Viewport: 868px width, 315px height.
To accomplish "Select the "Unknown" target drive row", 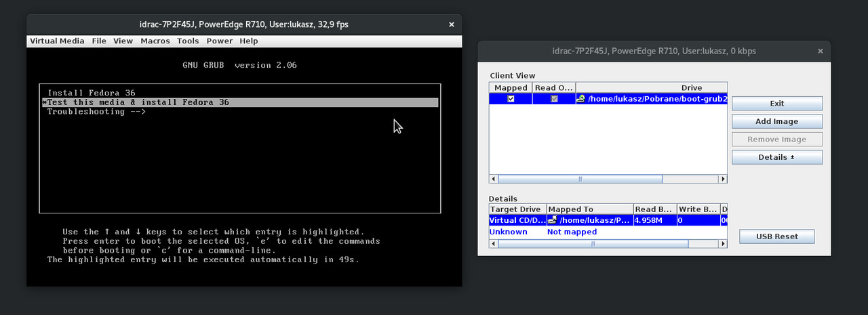I will (509, 232).
